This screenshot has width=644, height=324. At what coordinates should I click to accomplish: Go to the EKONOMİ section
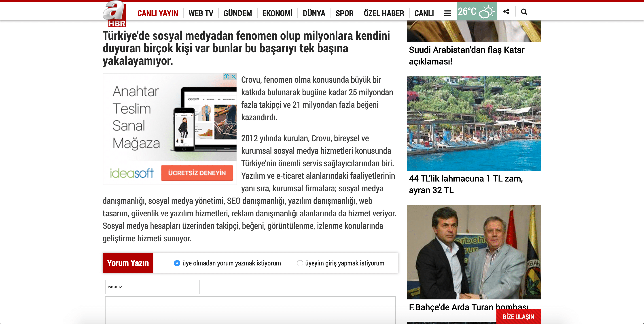click(x=277, y=13)
